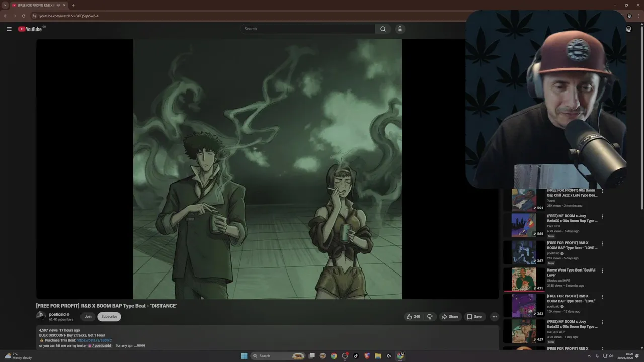The width and height of the screenshot is (644, 362).
Task: Reload the page with the refresh icon
Action: click(23, 16)
